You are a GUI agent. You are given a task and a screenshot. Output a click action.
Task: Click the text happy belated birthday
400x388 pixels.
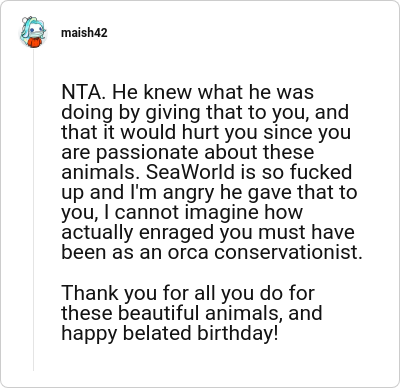(x=167, y=333)
